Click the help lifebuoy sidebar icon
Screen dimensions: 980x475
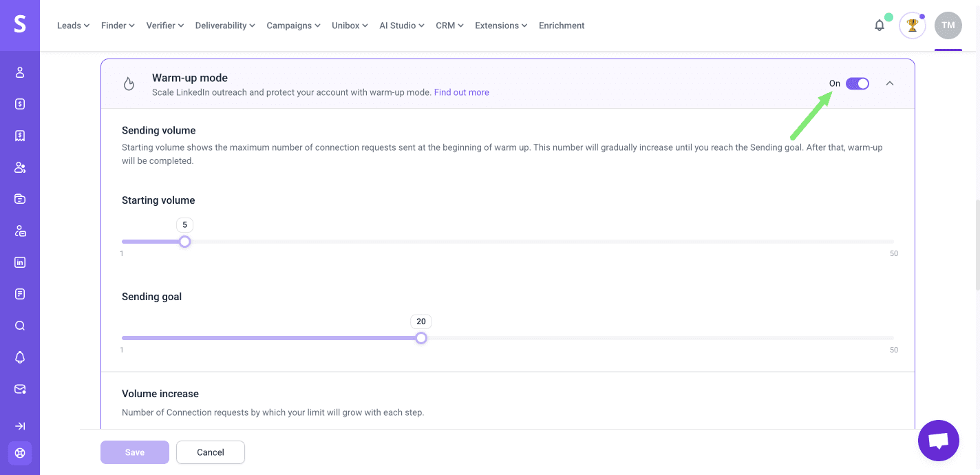coord(20,453)
